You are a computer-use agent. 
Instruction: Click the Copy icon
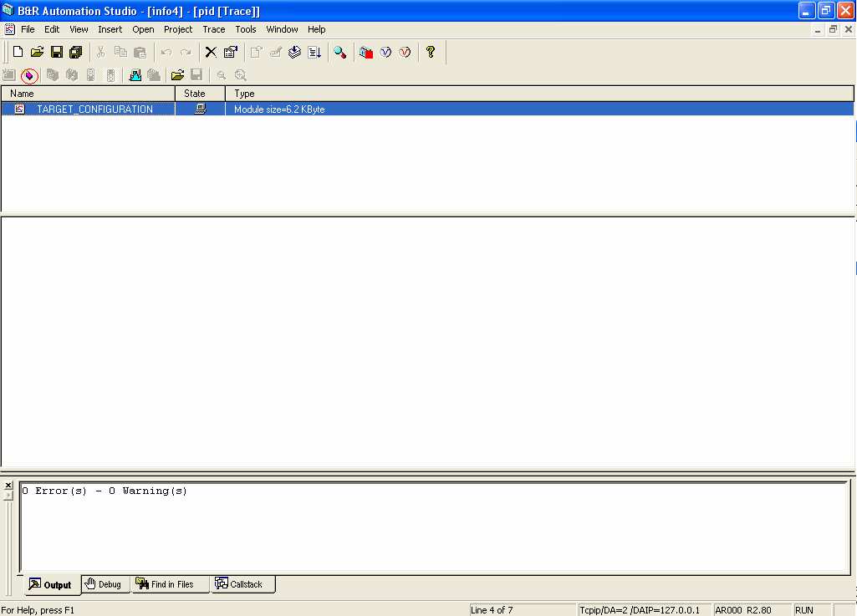tap(120, 52)
